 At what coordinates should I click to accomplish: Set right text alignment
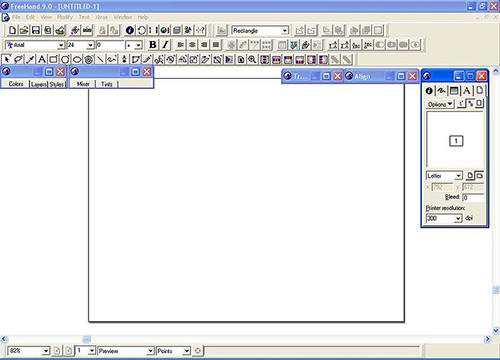204,45
